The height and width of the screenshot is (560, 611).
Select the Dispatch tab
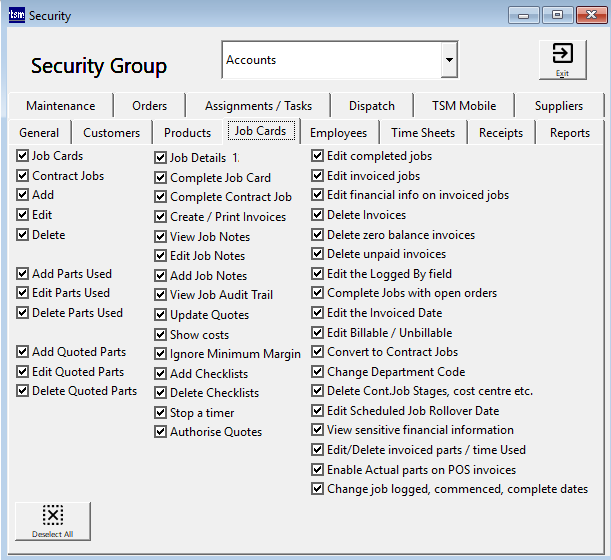pos(371,106)
